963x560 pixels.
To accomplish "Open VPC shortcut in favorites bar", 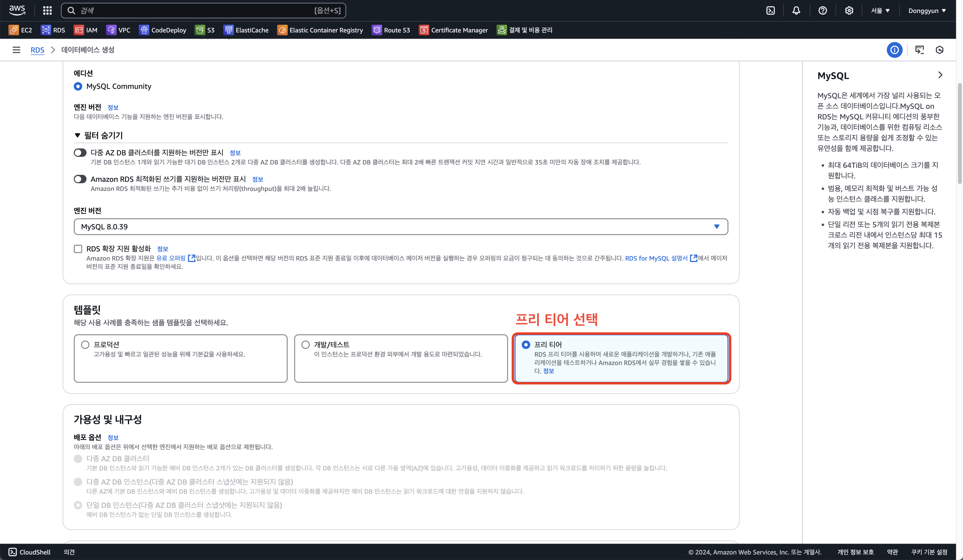I will click(118, 30).
